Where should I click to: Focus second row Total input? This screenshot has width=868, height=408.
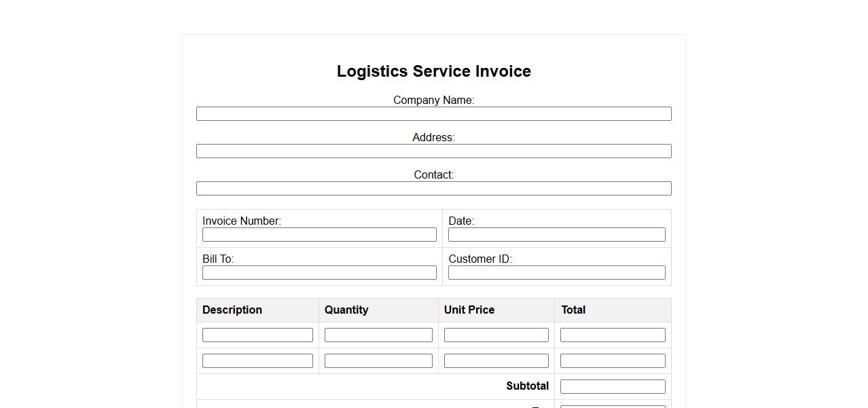[612, 361]
